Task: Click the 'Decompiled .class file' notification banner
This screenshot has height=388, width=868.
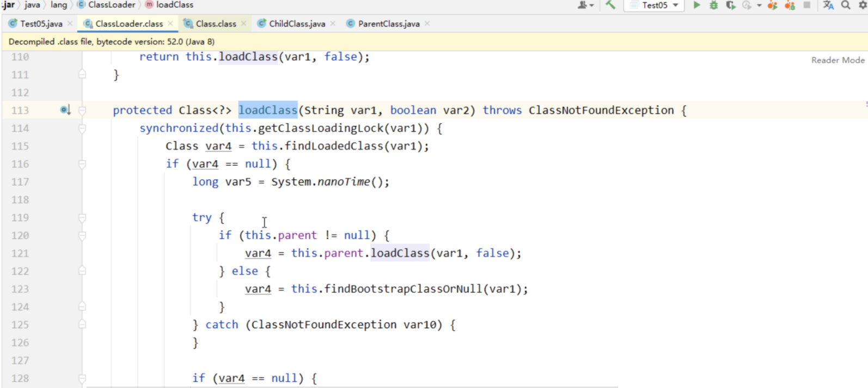Action: click(435, 41)
